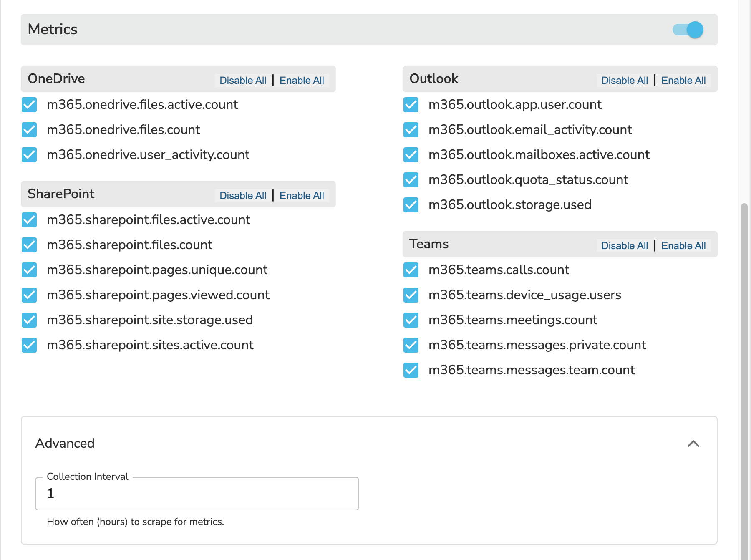Click the scrape interval helper text
Screen dimensions: 751x560
coord(135,522)
